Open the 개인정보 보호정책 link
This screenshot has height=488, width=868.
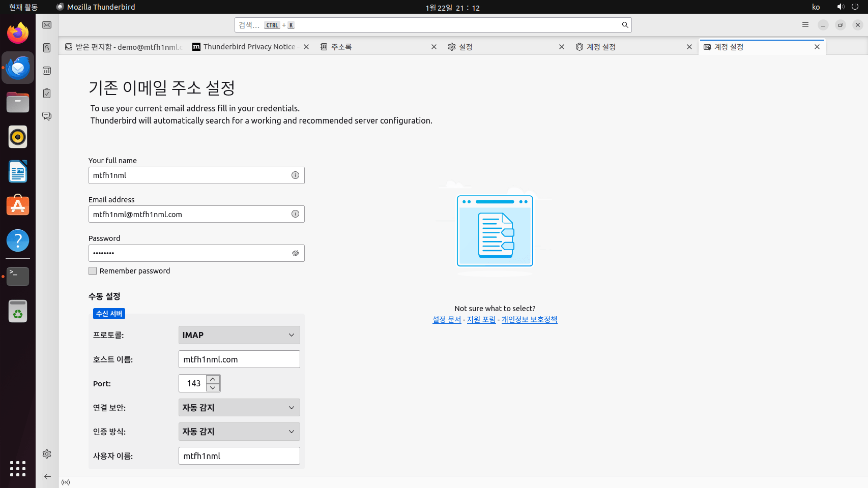(529, 320)
